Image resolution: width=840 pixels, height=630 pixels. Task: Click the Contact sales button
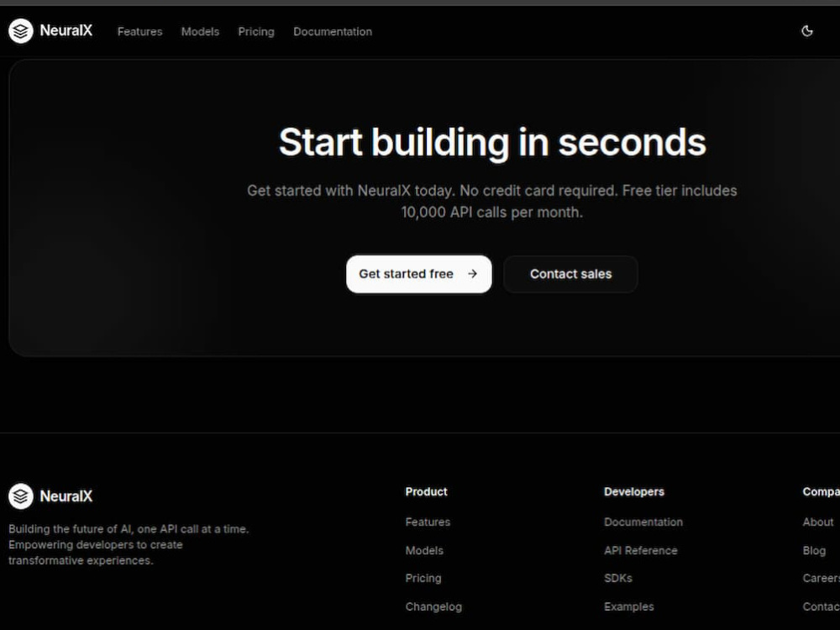(x=570, y=274)
